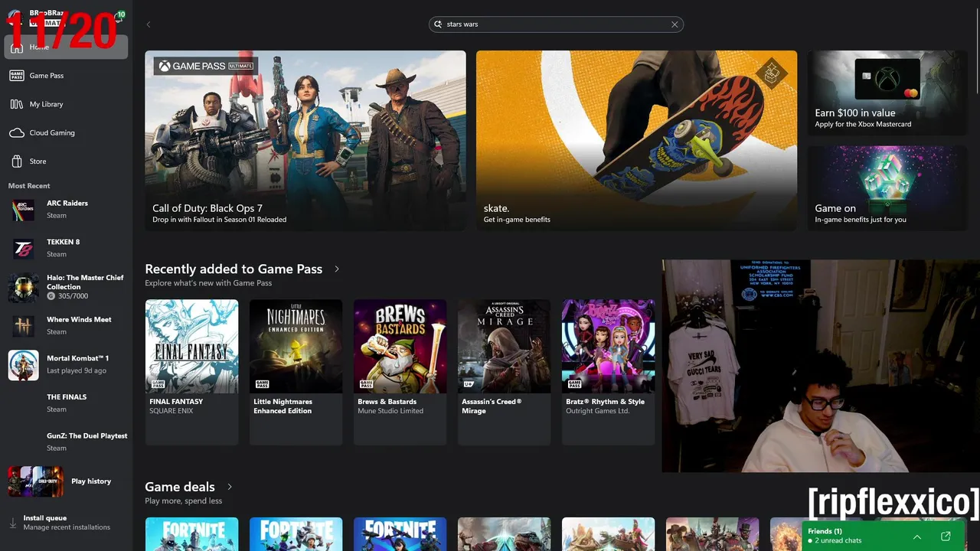This screenshot has width=980, height=551.
Task: Open Install queue manager
Action: pos(66,523)
